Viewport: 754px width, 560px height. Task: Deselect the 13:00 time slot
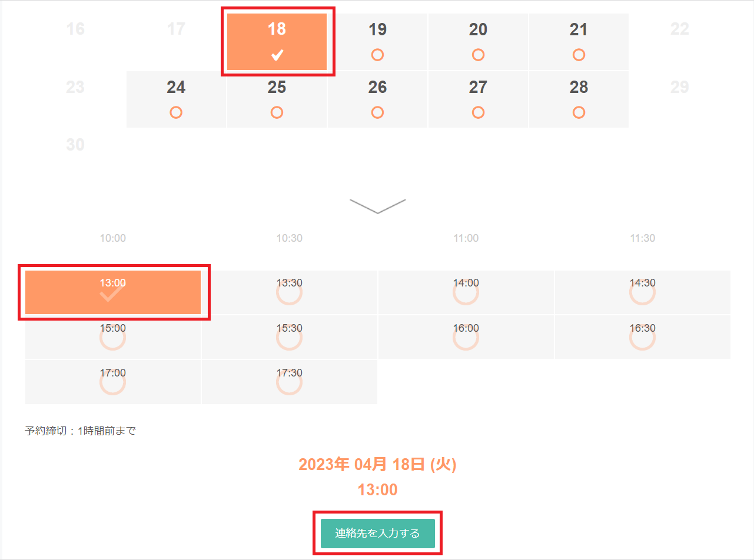113,292
